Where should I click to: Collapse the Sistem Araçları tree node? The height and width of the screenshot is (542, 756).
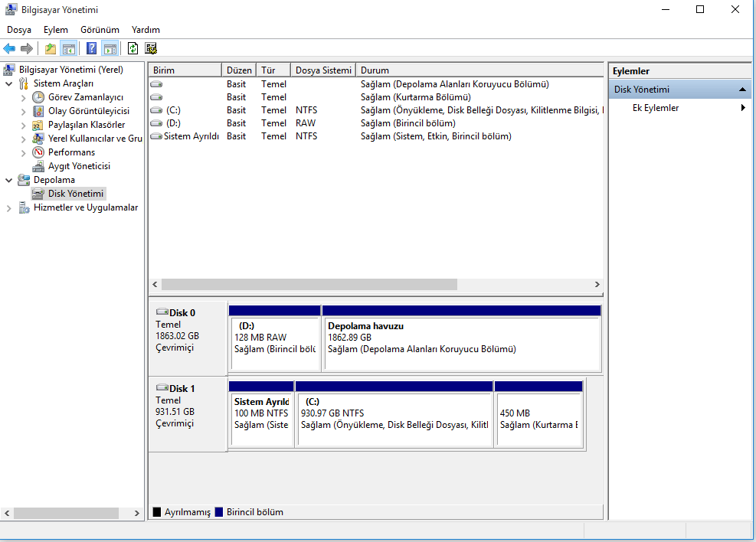pyautogui.click(x=8, y=84)
